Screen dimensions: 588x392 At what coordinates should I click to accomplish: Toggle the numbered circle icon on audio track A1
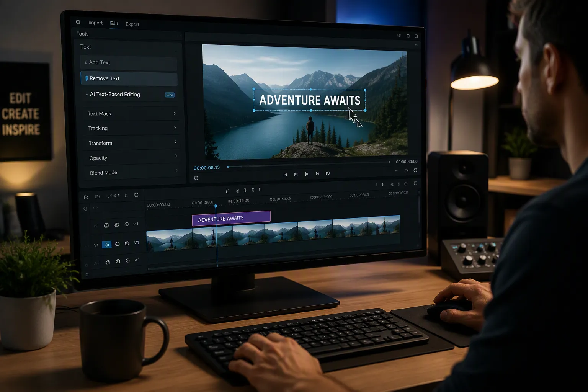click(x=127, y=261)
